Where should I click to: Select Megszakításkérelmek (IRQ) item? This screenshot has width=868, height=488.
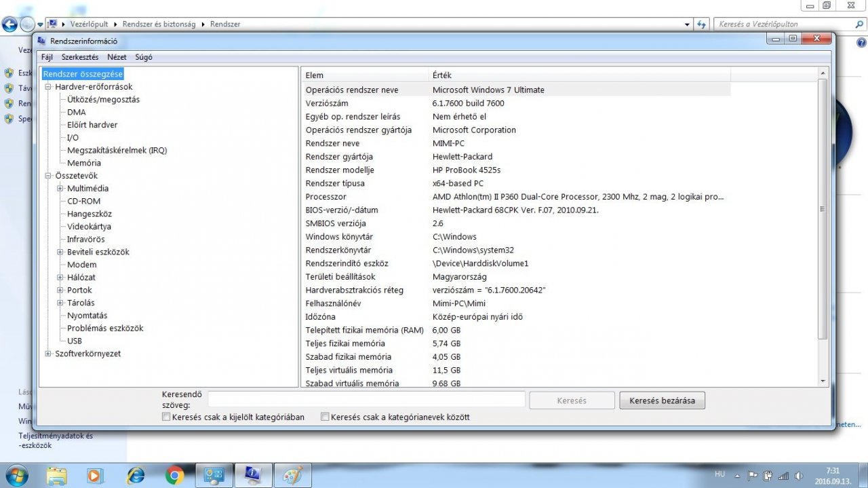click(x=117, y=150)
